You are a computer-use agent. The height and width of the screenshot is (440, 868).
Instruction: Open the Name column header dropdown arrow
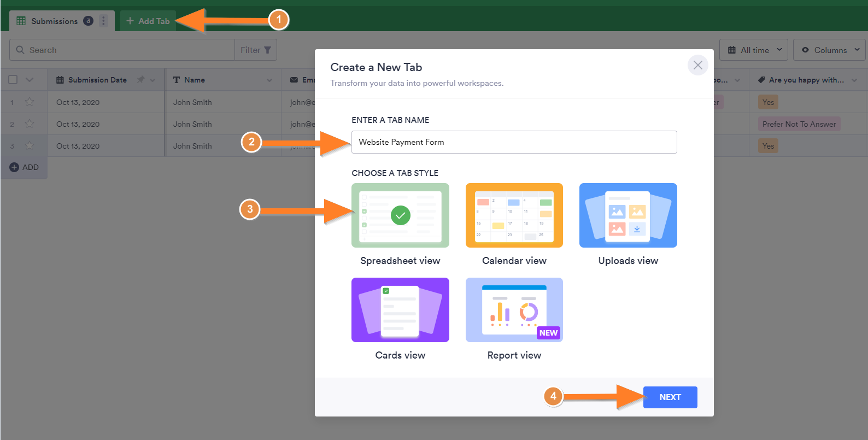coord(269,80)
